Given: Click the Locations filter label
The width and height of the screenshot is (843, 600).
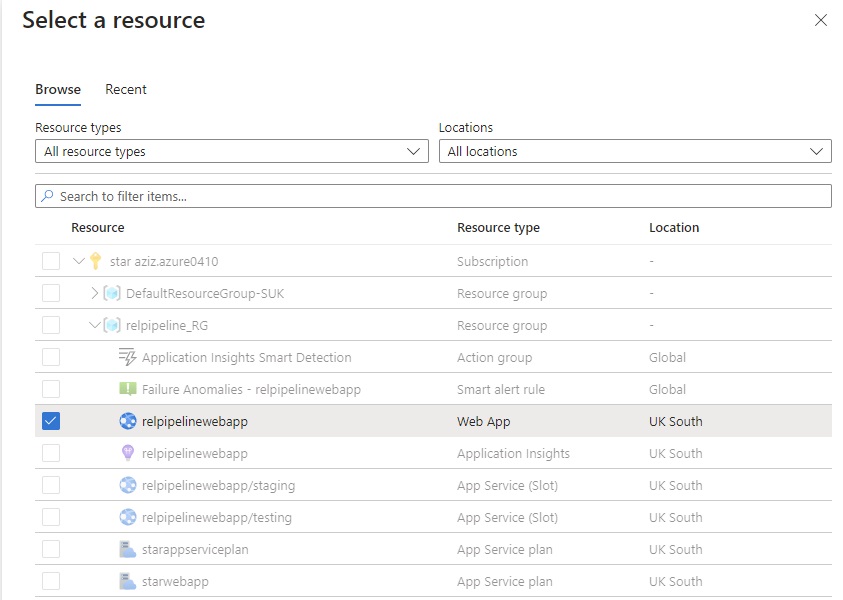Looking at the screenshot, I should [x=466, y=127].
